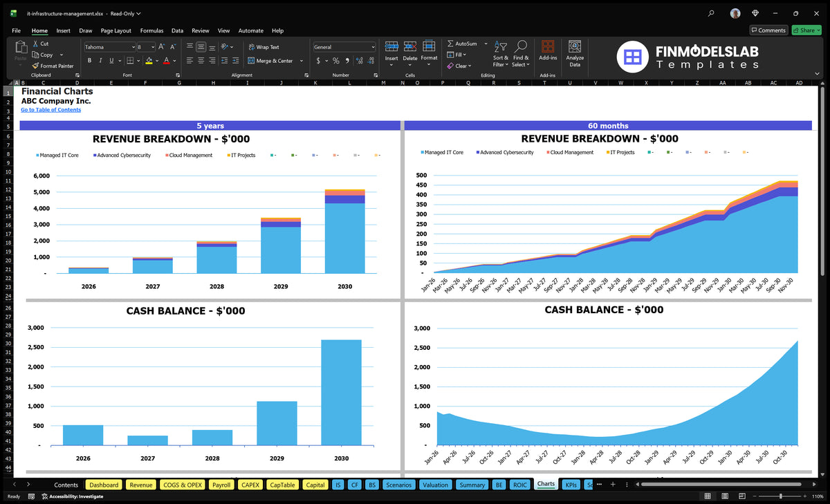Expand the Merge & Center dropdown arrow
Screen dimensions: 830x504
[302, 61]
